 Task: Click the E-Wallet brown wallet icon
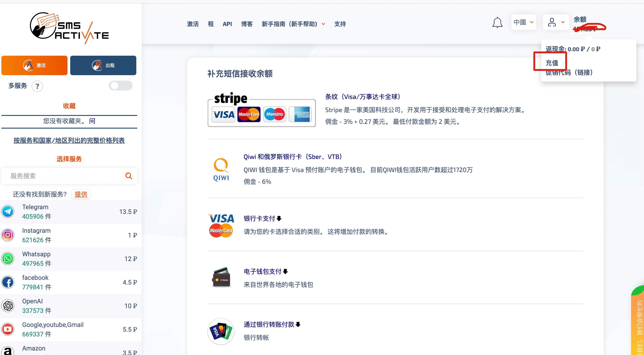(221, 278)
